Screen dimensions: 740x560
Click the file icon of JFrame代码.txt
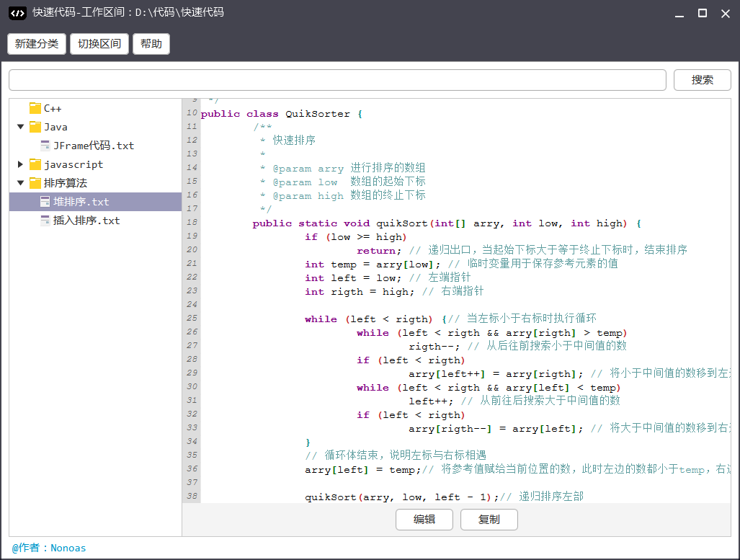[45, 146]
